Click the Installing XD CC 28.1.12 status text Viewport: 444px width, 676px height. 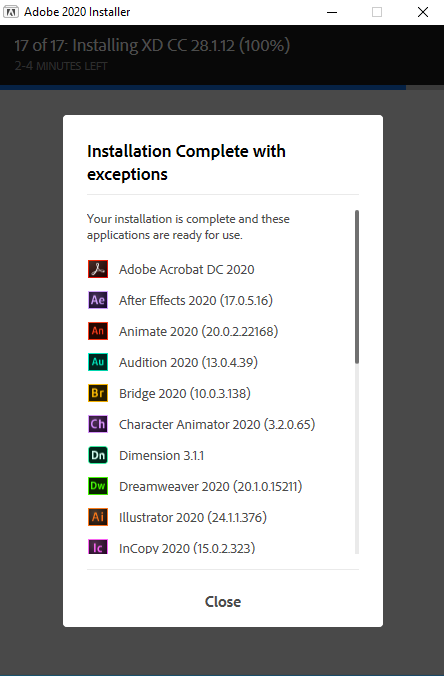(152, 45)
